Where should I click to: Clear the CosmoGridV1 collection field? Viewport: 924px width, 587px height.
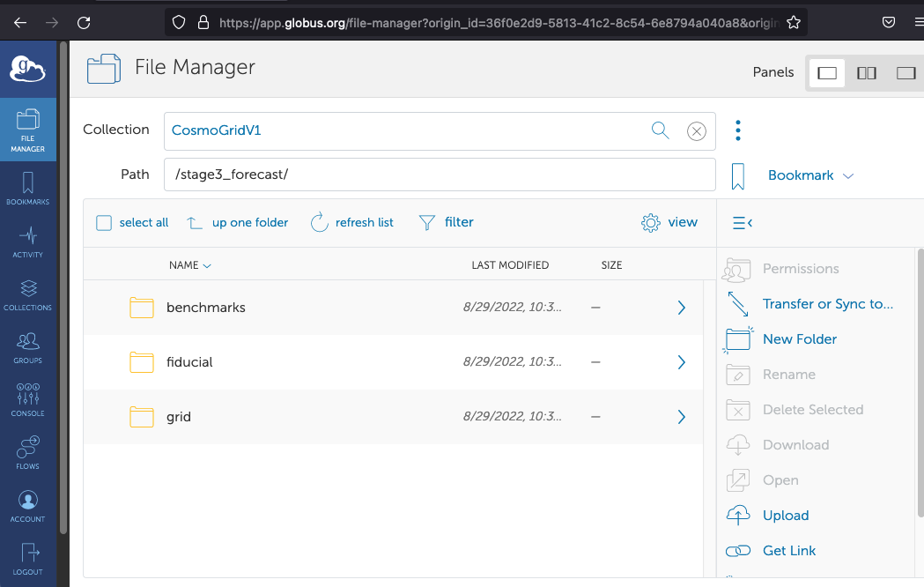(696, 131)
